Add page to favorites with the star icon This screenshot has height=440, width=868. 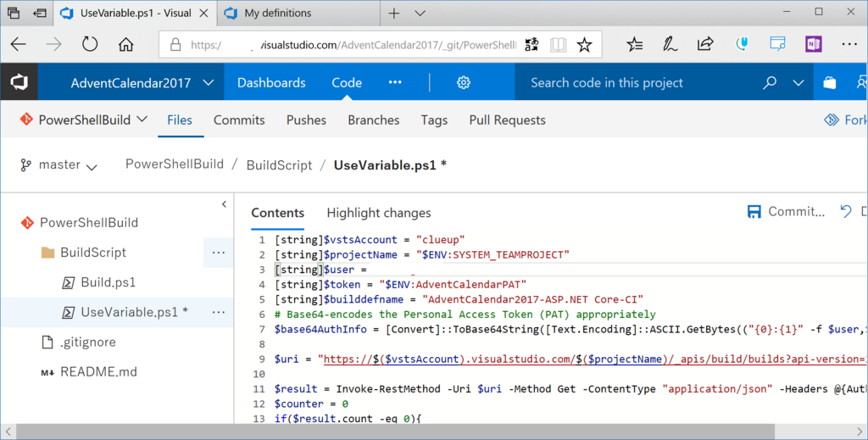584,45
